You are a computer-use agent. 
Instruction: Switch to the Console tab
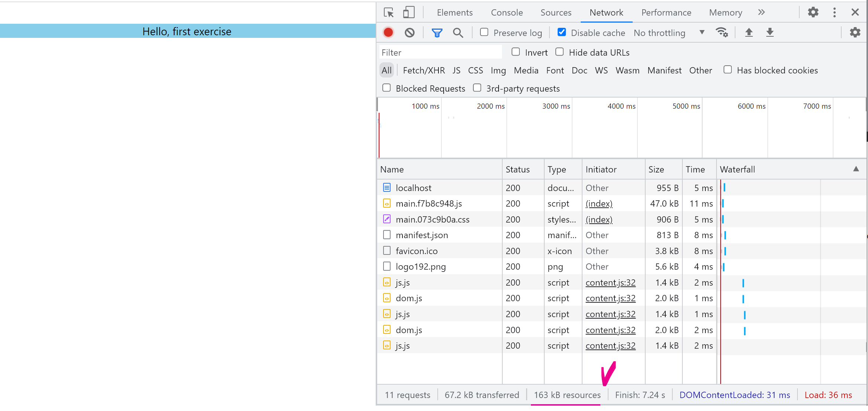506,13
